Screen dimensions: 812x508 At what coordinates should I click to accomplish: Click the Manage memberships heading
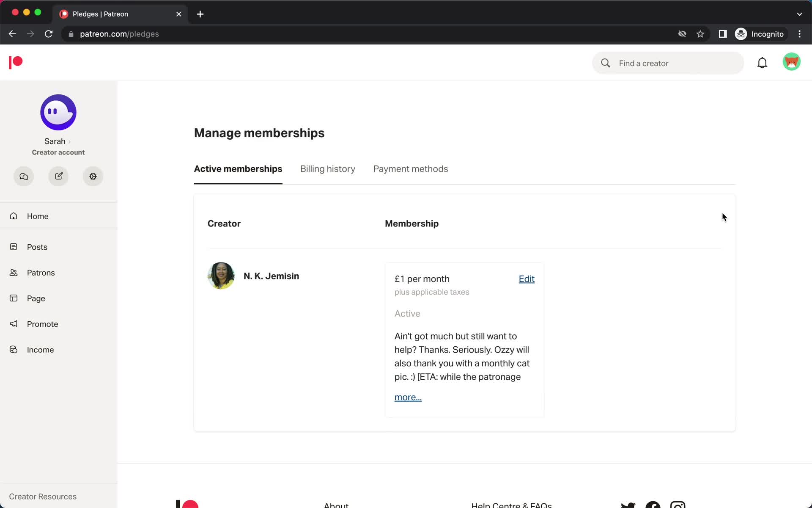coord(259,133)
